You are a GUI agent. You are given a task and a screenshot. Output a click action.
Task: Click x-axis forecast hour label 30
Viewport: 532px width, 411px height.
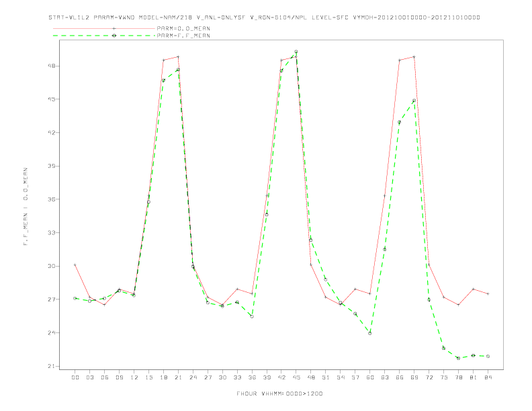tap(222, 377)
